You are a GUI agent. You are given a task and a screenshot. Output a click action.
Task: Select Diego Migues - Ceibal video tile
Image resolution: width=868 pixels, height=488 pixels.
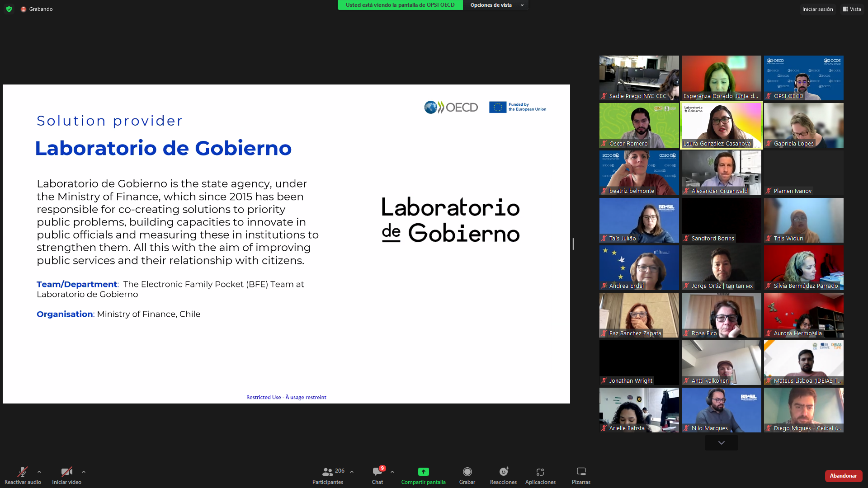804,410
